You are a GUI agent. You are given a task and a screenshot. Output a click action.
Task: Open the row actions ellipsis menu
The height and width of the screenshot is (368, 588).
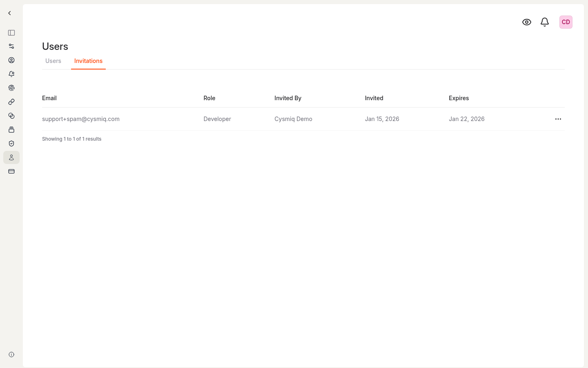click(558, 119)
